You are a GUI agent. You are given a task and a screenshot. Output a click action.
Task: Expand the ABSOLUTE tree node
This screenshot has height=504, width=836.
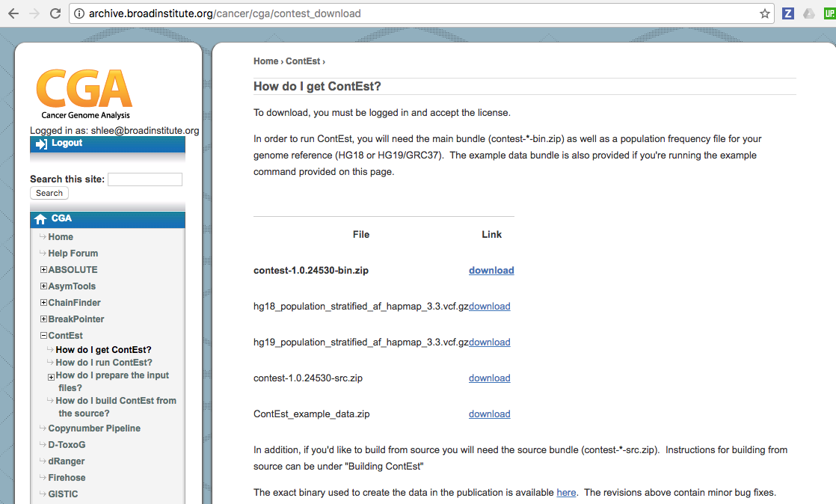43,270
